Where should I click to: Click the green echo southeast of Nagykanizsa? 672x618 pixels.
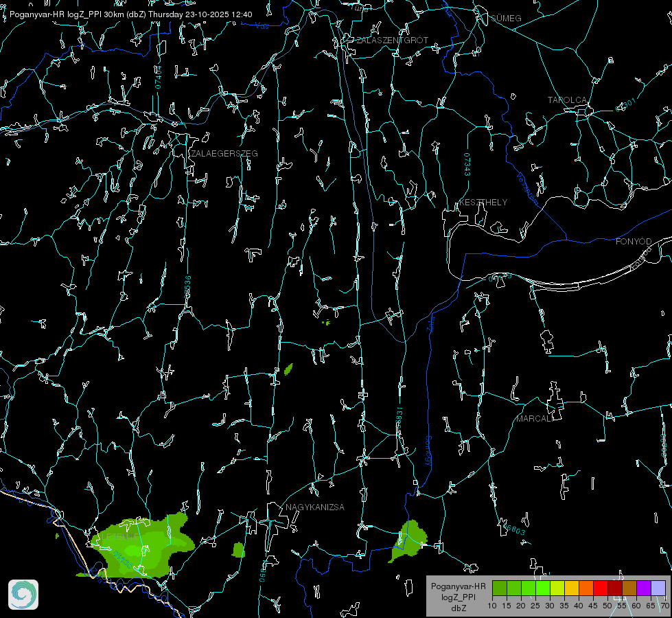point(409,540)
